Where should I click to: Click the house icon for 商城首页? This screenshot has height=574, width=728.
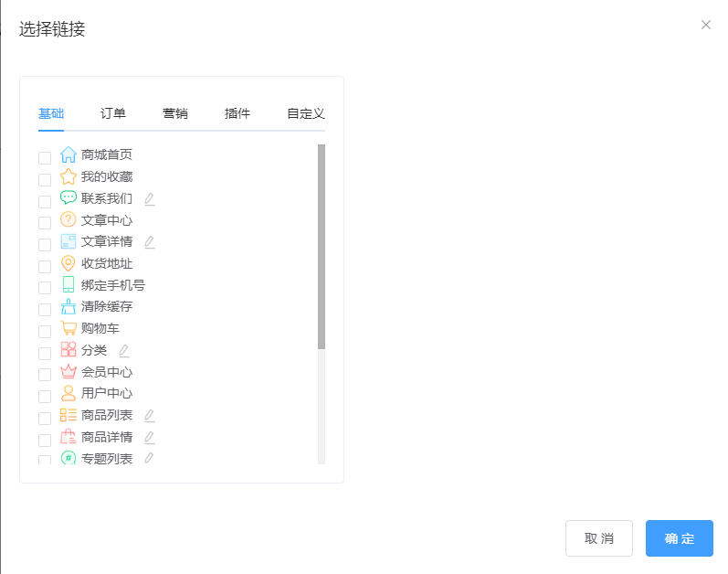point(69,154)
